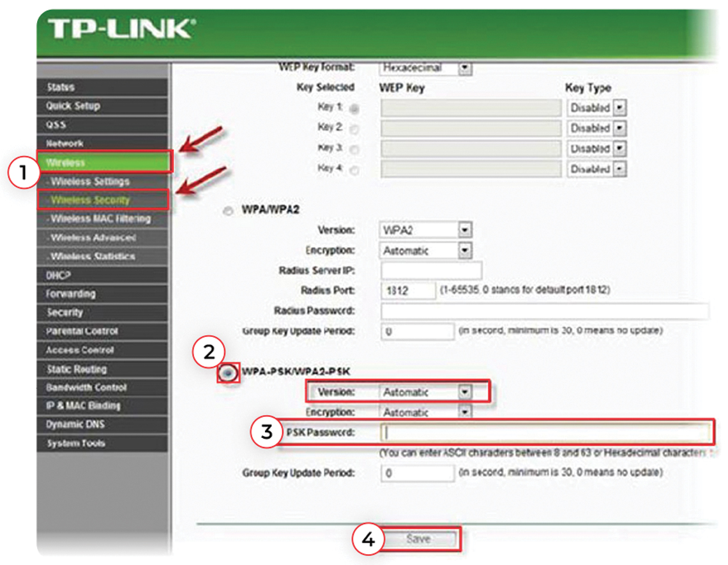Select WPA/WPA2 radio option
The width and height of the screenshot is (728, 565).
tap(227, 211)
